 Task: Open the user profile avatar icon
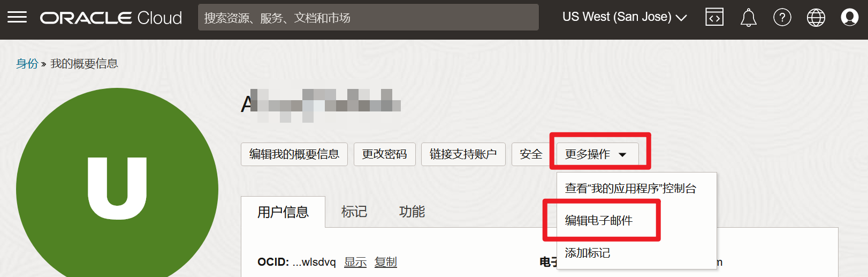click(849, 18)
